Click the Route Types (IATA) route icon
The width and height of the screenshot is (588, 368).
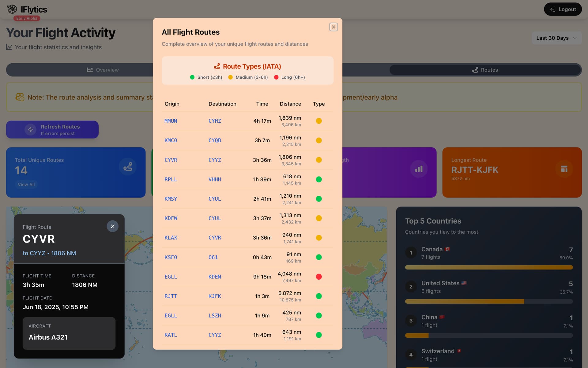click(x=217, y=66)
